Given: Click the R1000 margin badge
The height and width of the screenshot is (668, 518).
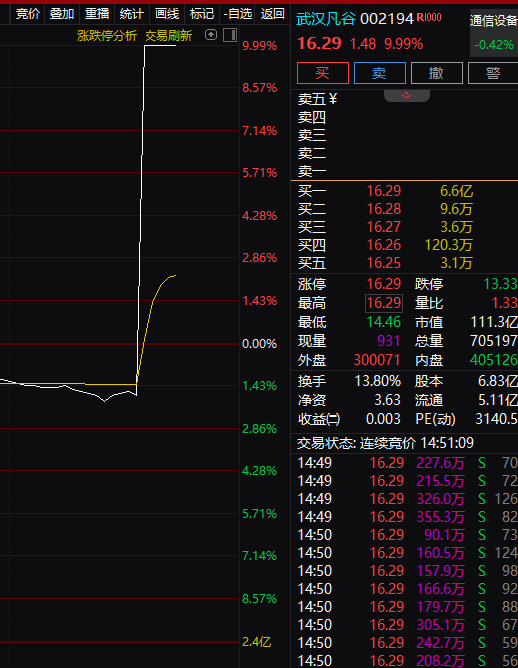Looking at the screenshot, I should pyautogui.click(x=429, y=17).
